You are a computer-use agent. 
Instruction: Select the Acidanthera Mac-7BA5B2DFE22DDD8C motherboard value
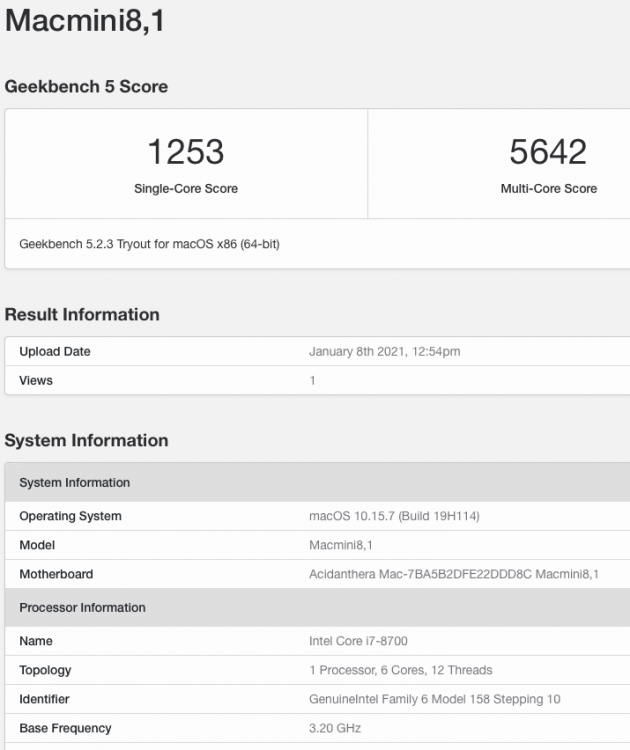(x=453, y=574)
